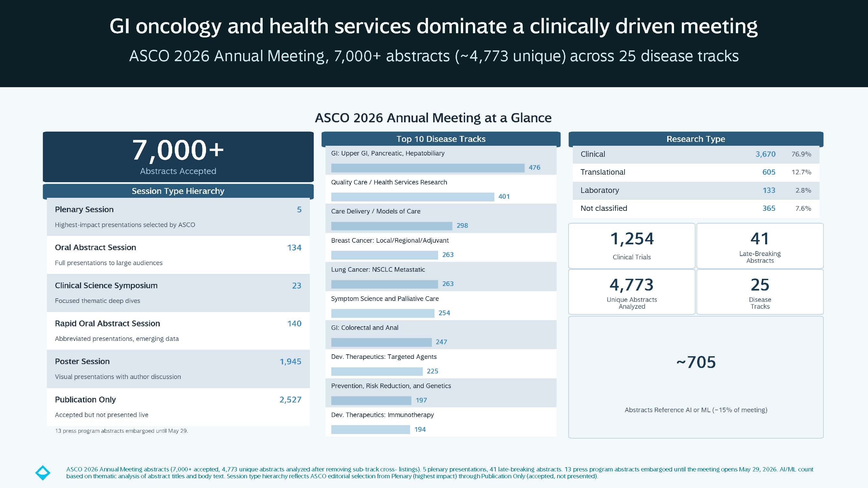The image size is (868, 488).
Task: Select the 4,773 Unique Abstracts Analyzed card
Action: pyautogui.click(x=632, y=291)
